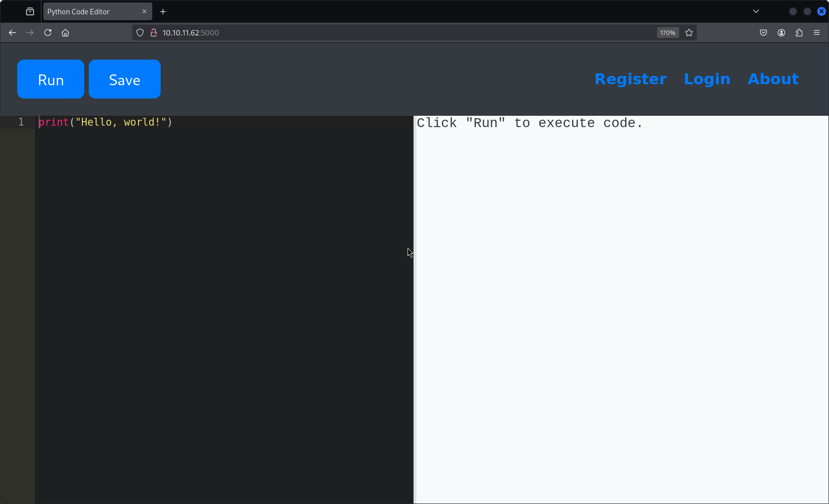Open a new tab with the plus button

pyautogui.click(x=163, y=11)
